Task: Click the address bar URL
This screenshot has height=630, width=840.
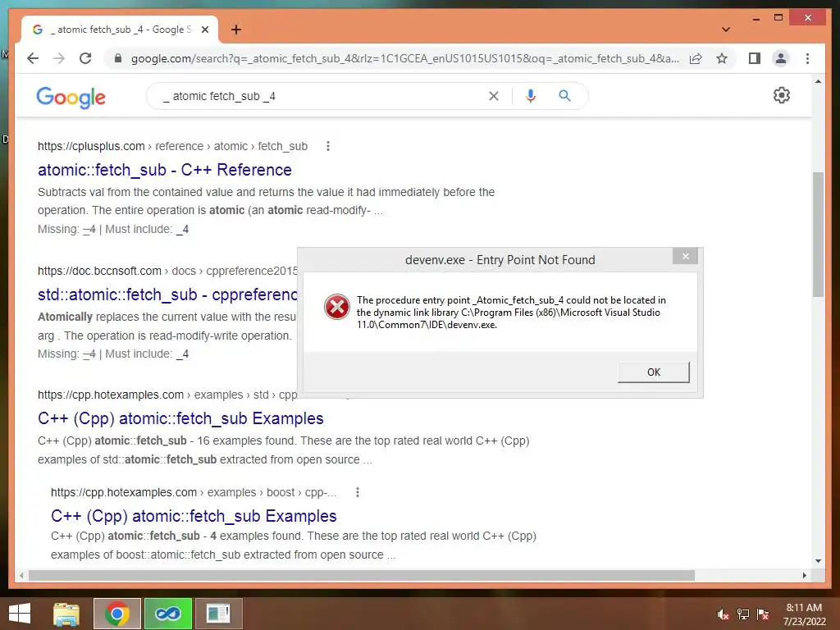Action: tap(404, 58)
